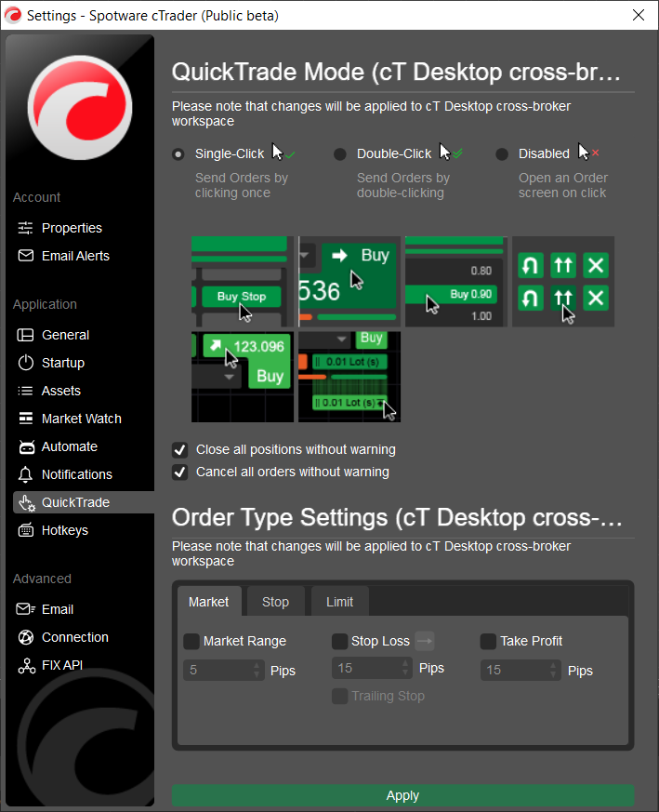Click the green Apply button
The width and height of the screenshot is (659, 812).
[402, 795]
